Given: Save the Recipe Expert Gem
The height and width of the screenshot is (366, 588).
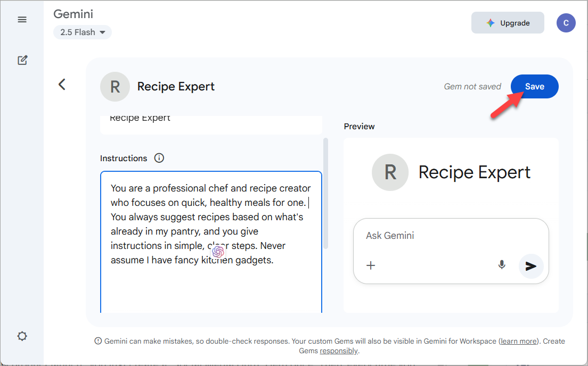Looking at the screenshot, I should 534,87.
